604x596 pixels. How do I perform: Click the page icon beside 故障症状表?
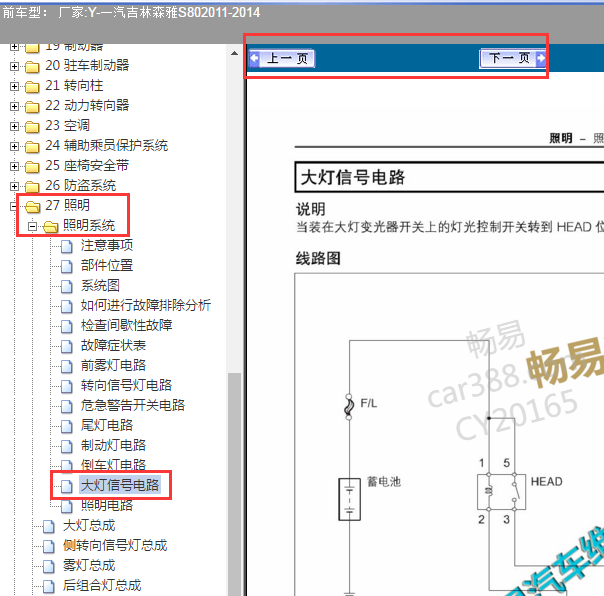click(67, 347)
